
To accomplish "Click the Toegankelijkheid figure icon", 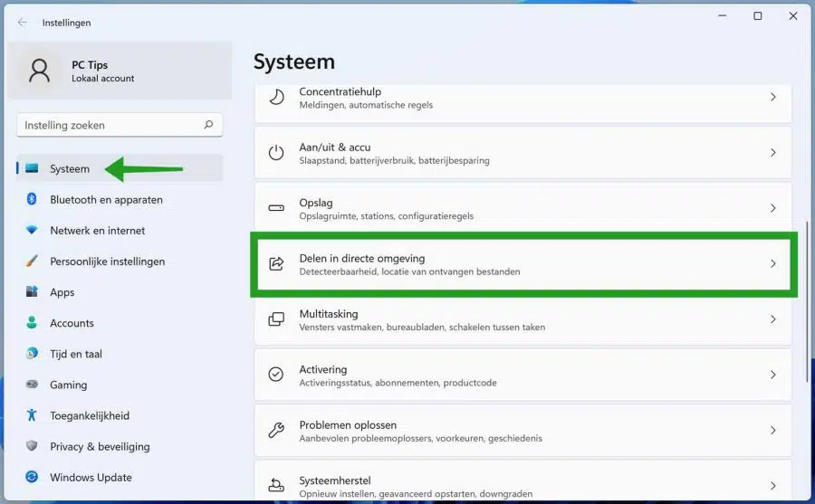I will (x=32, y=415).
